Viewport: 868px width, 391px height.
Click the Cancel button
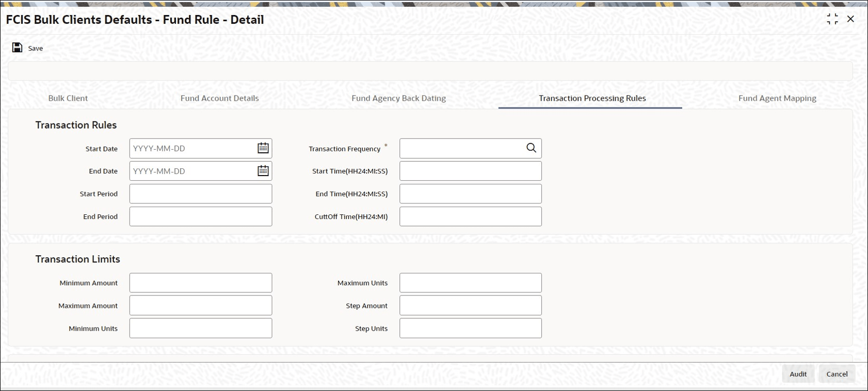point(837,374)
